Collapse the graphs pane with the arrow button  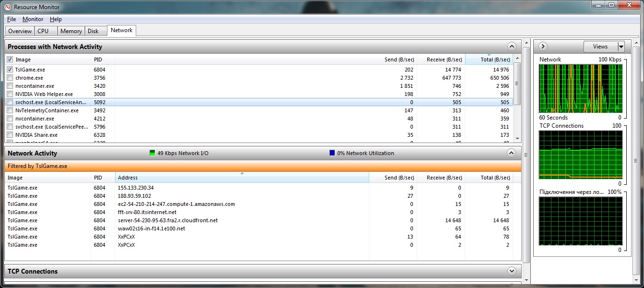pyautogui.click(x=543, y=47)
